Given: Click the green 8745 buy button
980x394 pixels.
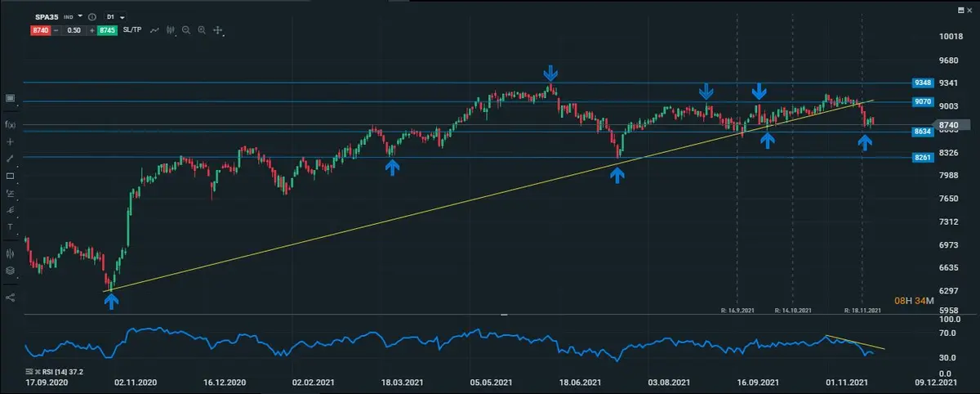Looking at the screenshot, I should pyautogui.click(x=105, y=30).
